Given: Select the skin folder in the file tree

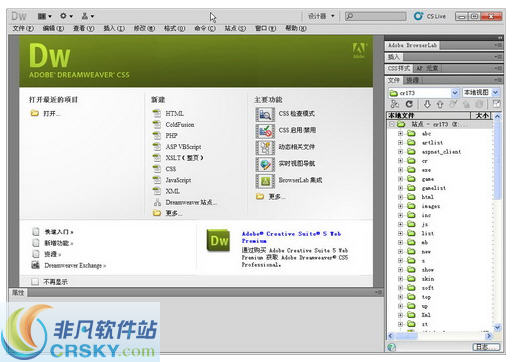Looking at the screenshot, I should [428, 279].
